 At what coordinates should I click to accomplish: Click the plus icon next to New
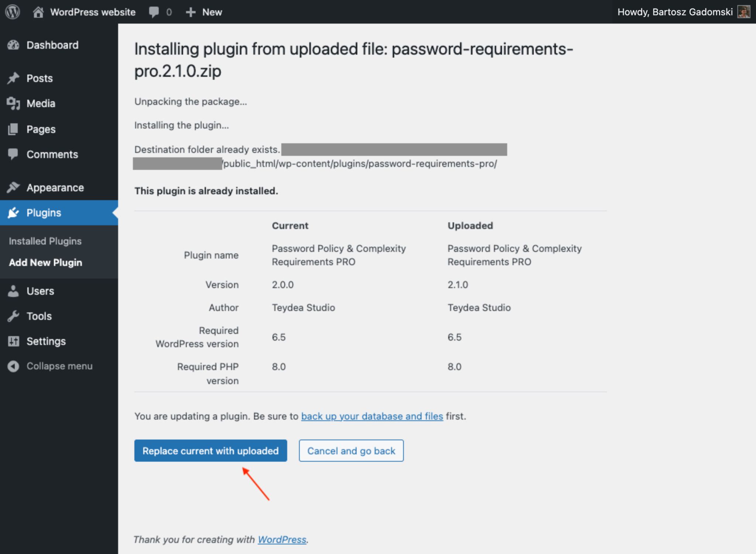pos(190,12)
